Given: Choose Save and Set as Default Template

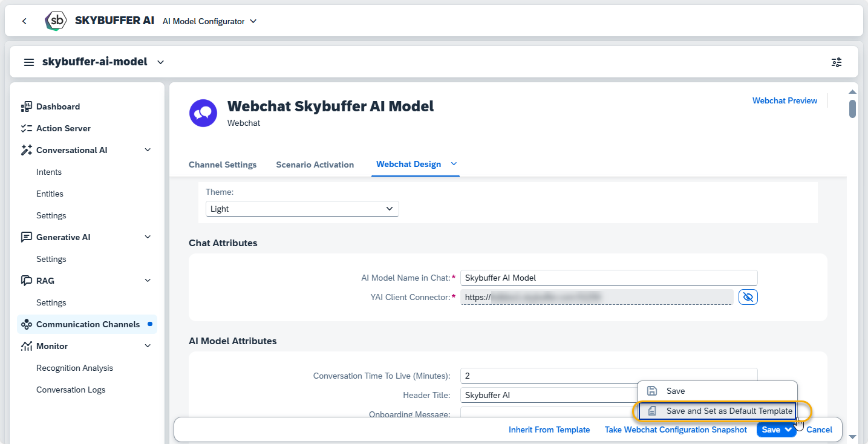Looking at the screenshot, I should point(717,411).
